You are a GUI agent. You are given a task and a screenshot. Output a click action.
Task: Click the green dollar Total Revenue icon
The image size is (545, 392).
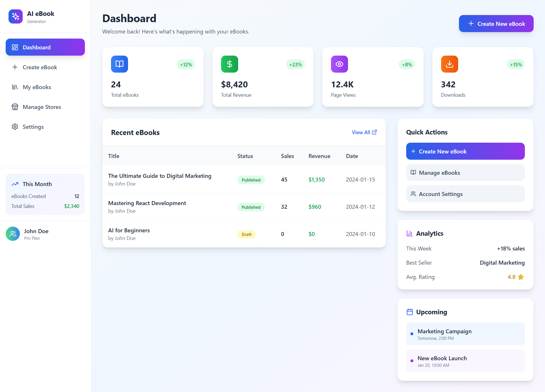point(229,64)
